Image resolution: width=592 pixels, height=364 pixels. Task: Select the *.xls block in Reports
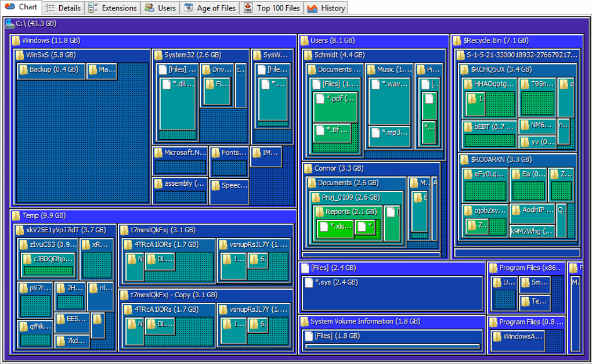pyautogui.click(x=335, y=229)
